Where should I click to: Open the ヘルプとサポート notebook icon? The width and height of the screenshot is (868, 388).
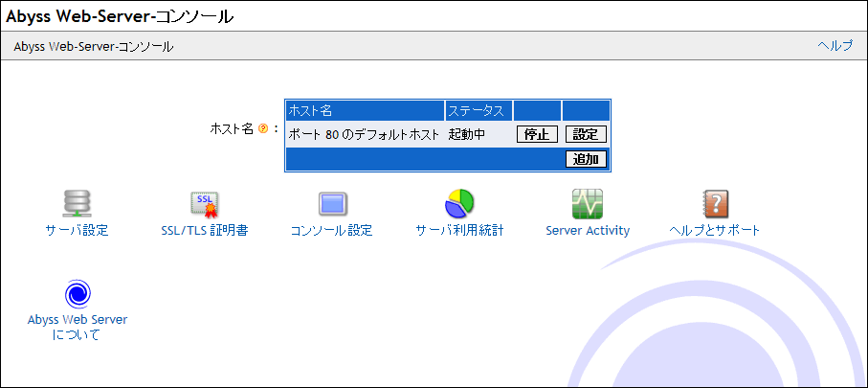(715, 203)
